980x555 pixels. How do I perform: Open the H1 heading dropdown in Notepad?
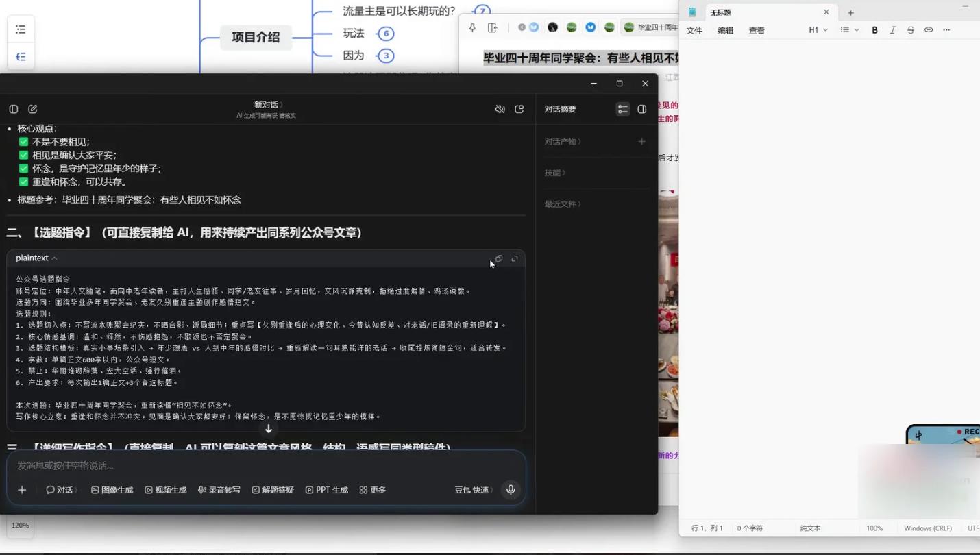pos(818,30)
